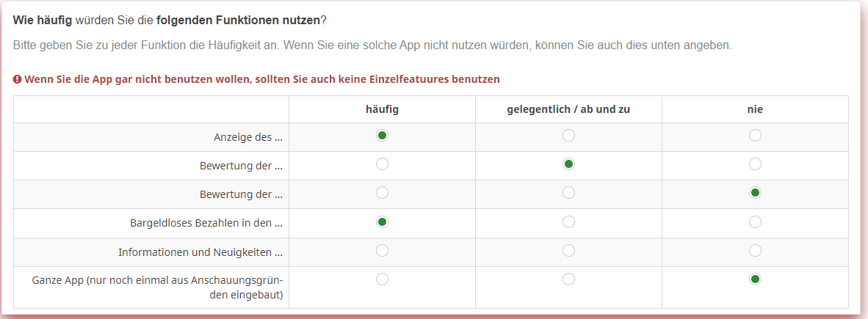
Task: Set 'Anzeige des' row to 'nie'
Action: pos(755,136)
